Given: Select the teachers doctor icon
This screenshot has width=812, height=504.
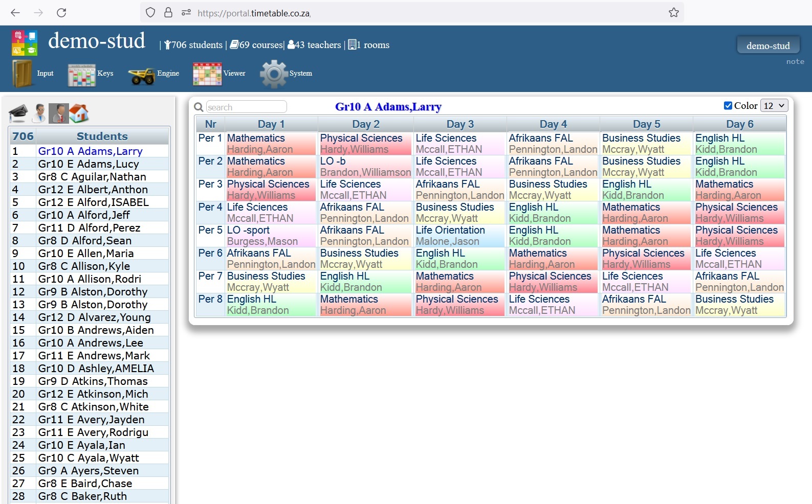Looking at the screenshot, I should click(x=39, y=113).
